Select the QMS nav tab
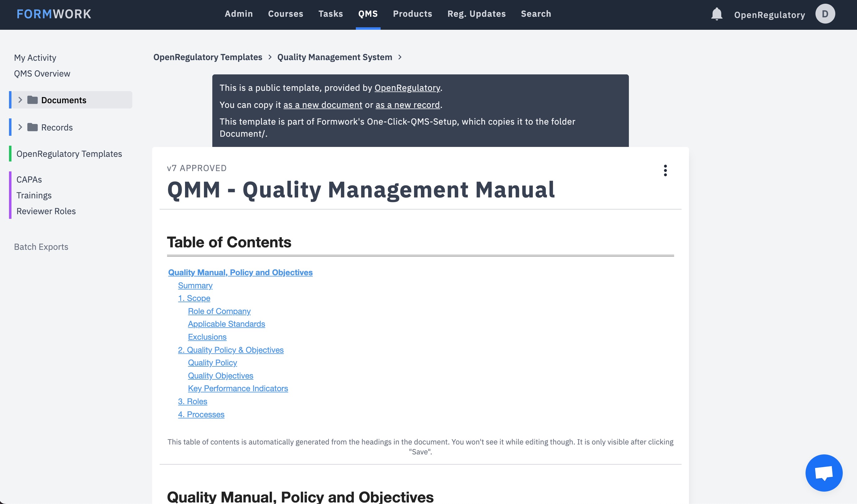This screenshot has width=857, height=504. coord(368,14)
